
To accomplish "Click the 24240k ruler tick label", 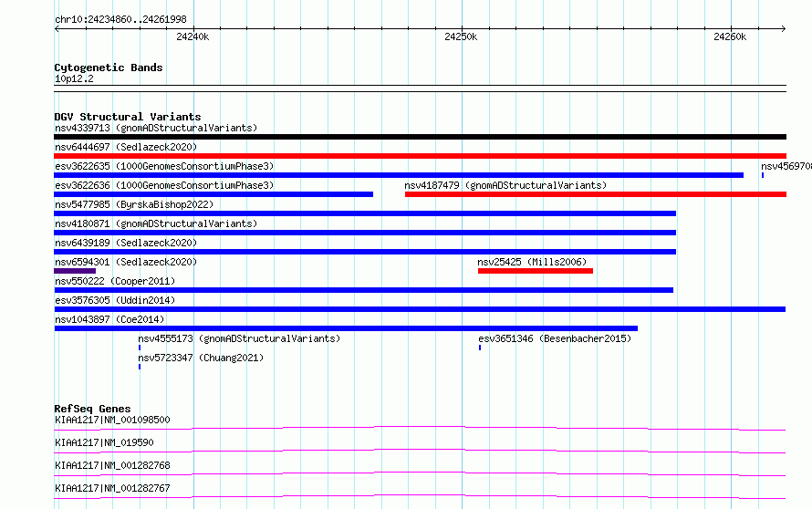I will click(x=193, y=36).
